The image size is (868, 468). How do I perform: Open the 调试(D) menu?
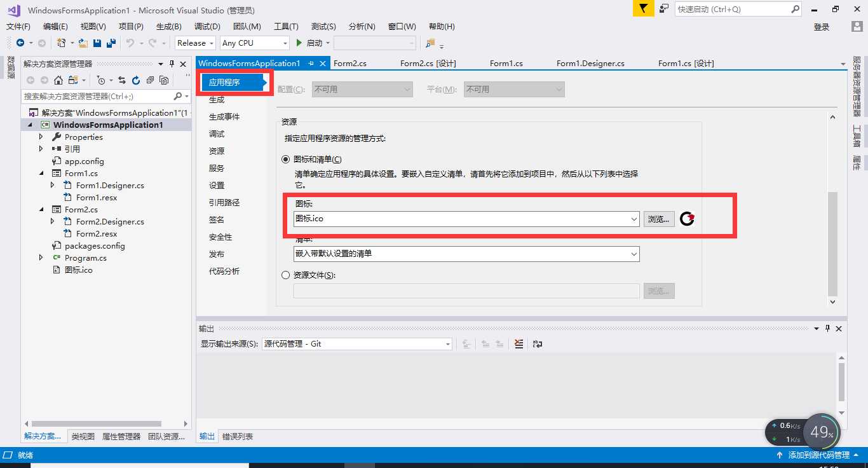pos(207,26)
